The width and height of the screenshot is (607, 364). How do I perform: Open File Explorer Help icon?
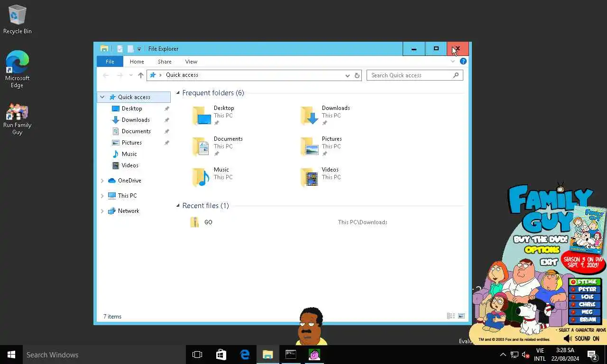(463, 61)
